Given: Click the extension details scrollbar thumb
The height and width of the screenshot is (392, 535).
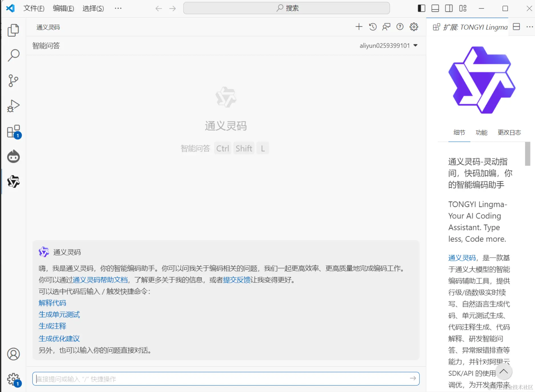Looking at the screenshot, I should click(x=528, y=154).
